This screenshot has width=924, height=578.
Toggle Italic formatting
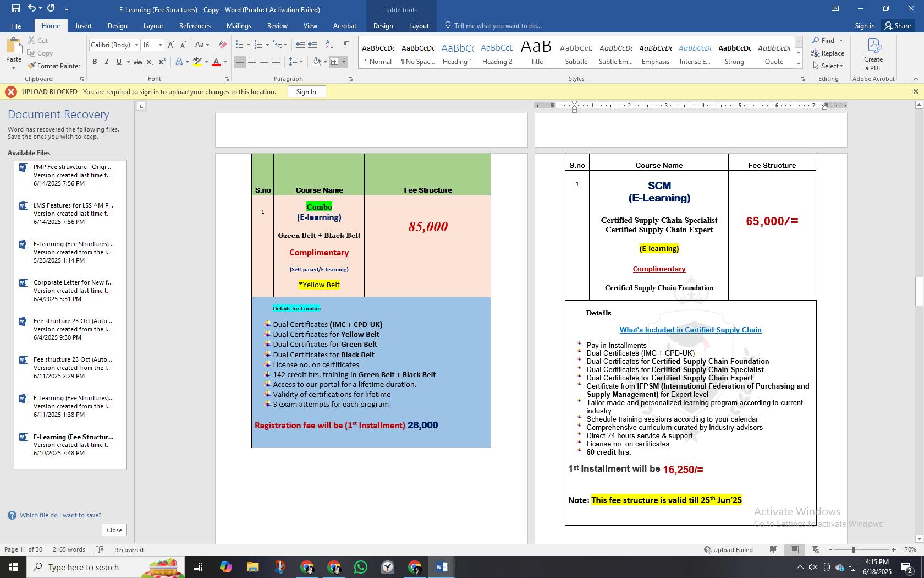click(x=107, y=62)
